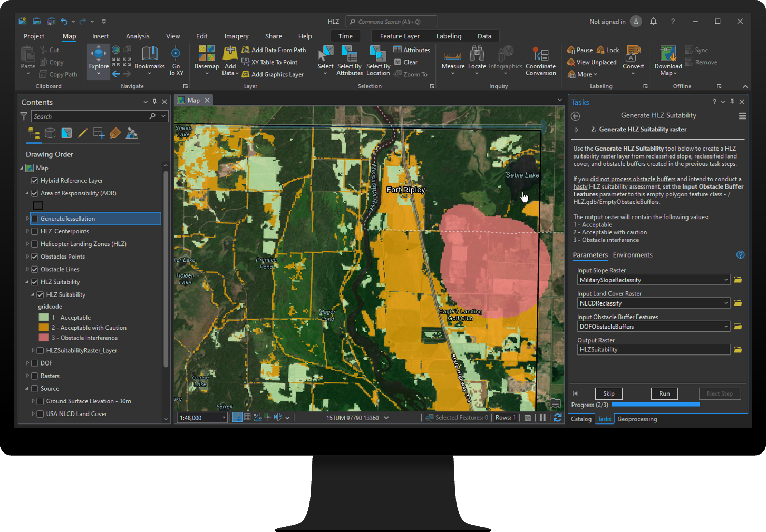Show List By Data Source view
Image resolution: width=766 pixels, height=532 pixels.
tap(50, 133)
